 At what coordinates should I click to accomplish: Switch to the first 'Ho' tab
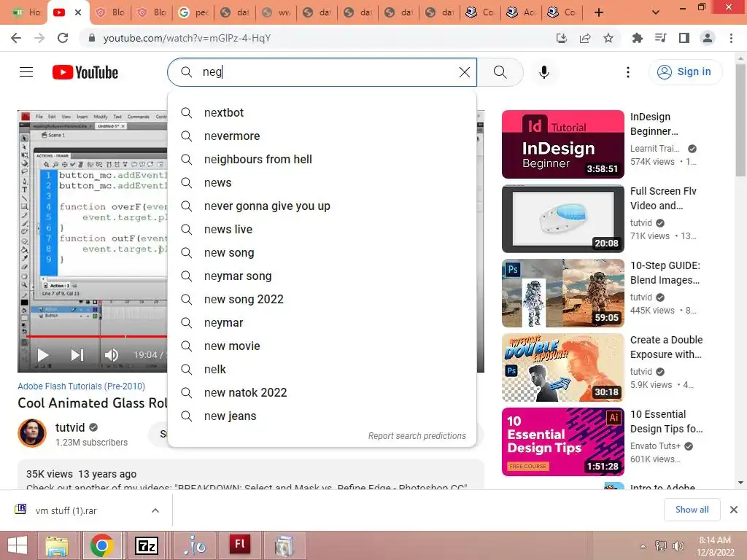(26, 13)
